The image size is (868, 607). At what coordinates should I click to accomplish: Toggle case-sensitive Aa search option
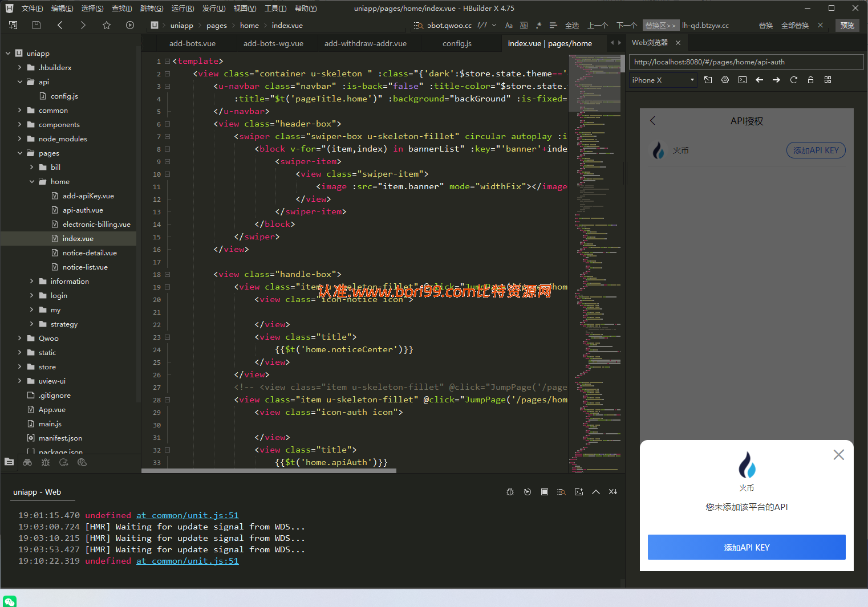coord(509,25)
